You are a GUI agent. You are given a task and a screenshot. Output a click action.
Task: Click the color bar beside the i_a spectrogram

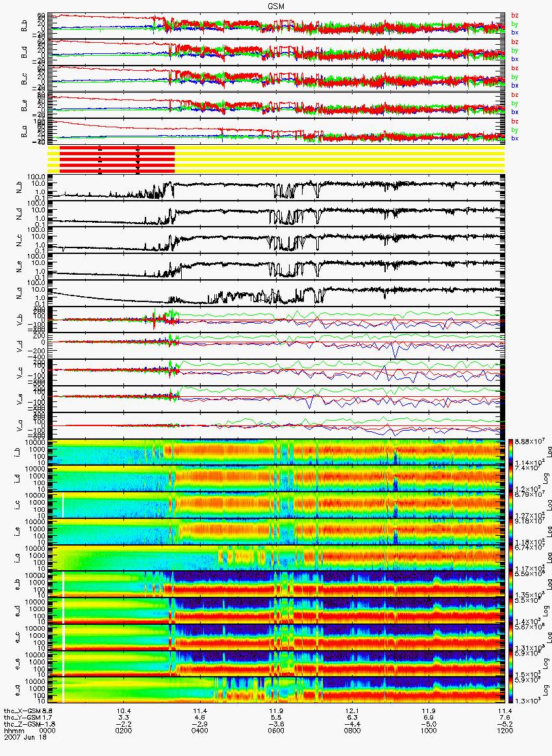coord(511,558)
